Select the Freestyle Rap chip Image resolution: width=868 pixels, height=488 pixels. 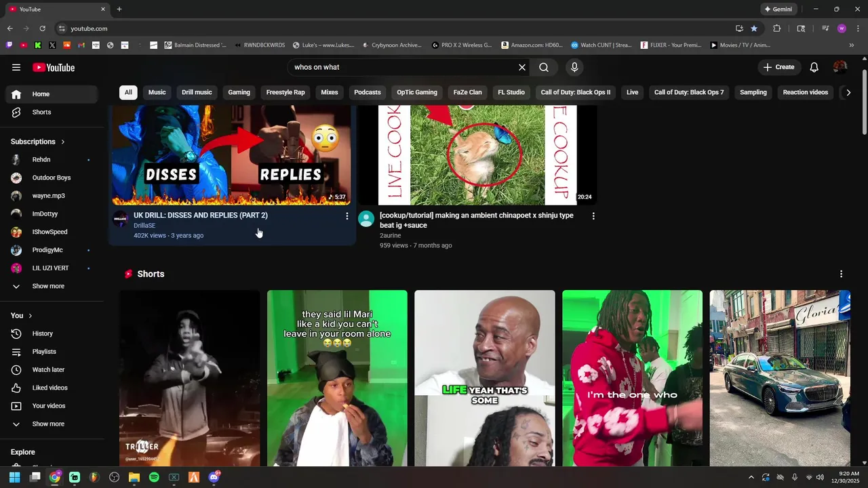tap(285, 92)
